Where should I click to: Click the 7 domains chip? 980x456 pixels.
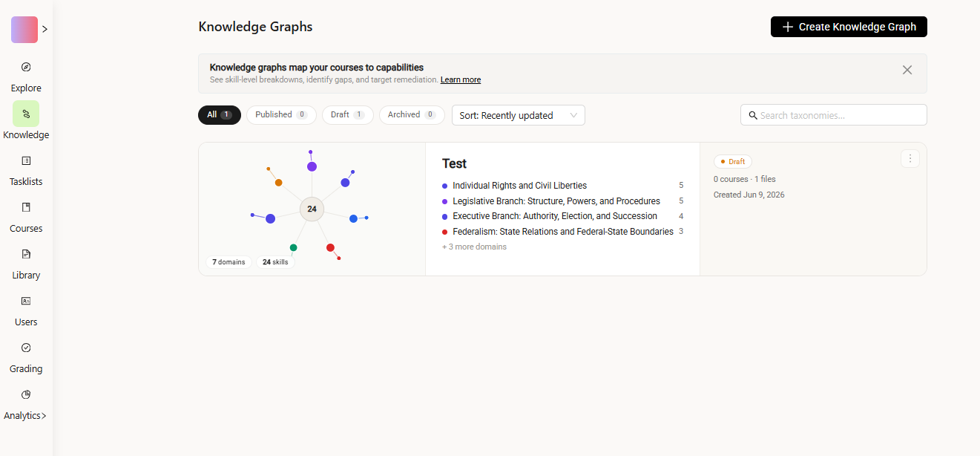pyautogui.click(x=228, y=262)
